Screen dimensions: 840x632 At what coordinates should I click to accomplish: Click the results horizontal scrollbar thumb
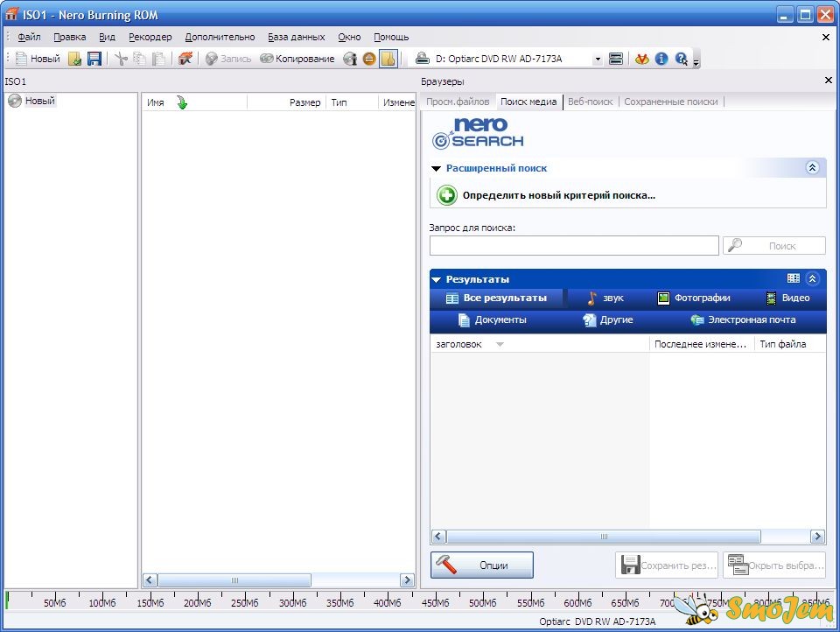[604, 537]
